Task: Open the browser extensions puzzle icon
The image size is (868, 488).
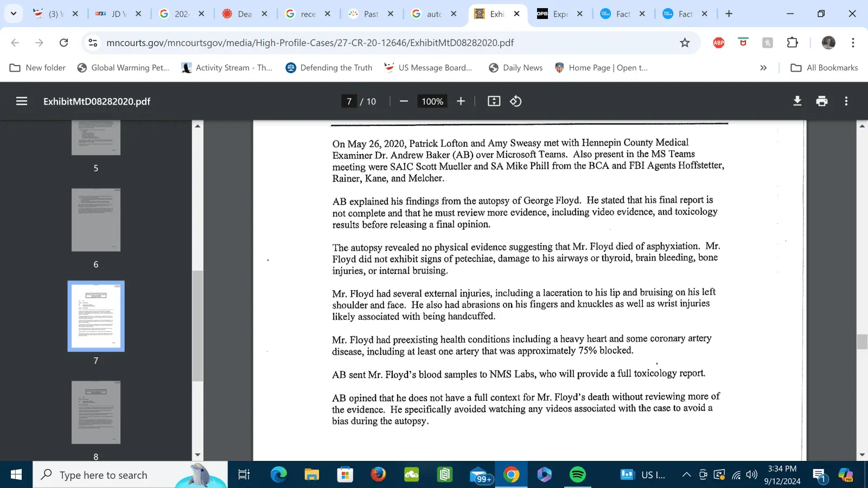Action: [792, 43]
